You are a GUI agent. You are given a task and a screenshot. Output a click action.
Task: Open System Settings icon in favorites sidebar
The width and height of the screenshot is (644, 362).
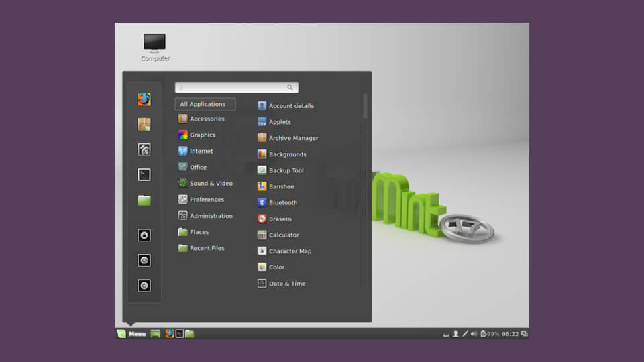pyautogui.click(x=144, y=149)
